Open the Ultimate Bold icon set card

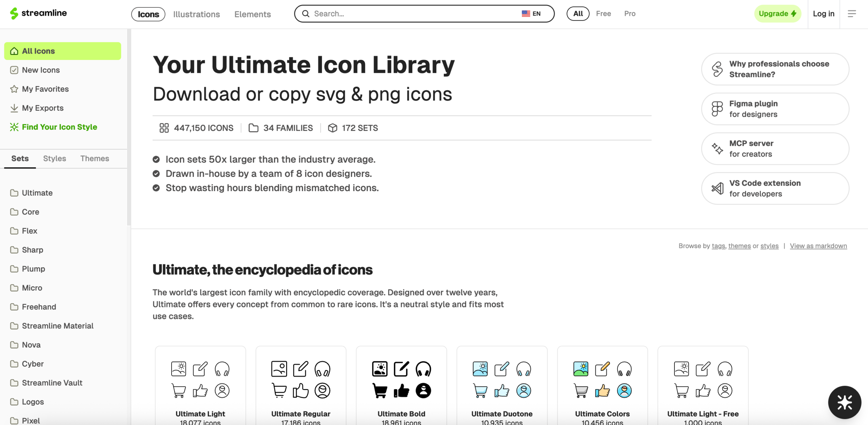[x=401, y=386]
